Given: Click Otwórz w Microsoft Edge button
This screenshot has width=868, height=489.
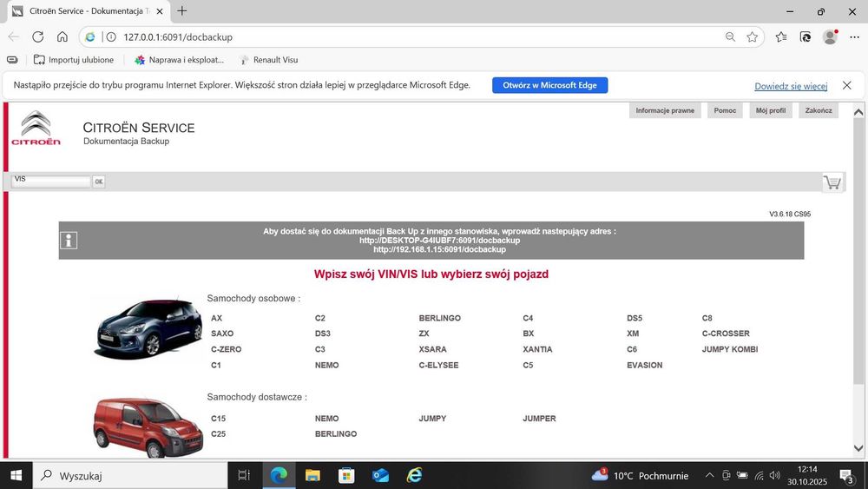Looking at the screenshot, I should click(x=549, y=85).
